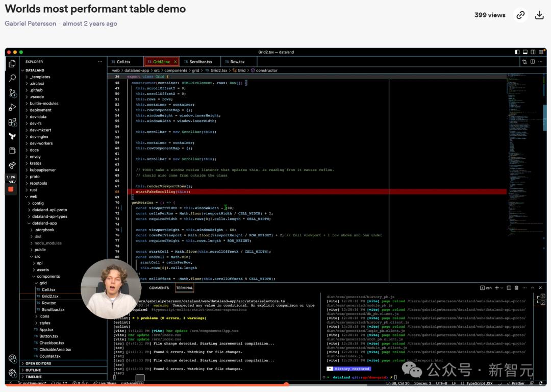This screenshot has height=392, width=551.
Task: Collapse the web folder
Action: 33,197
